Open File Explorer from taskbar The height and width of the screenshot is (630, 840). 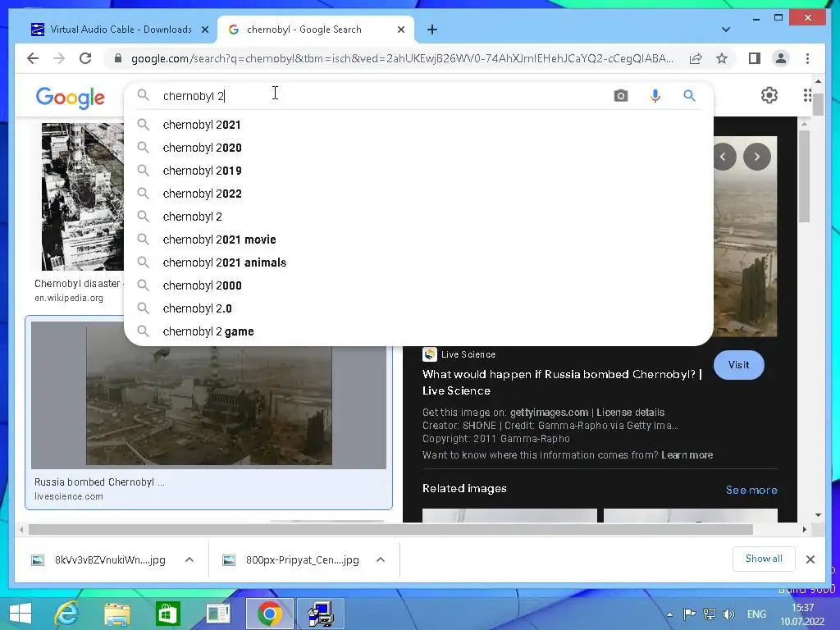point(116,614)
